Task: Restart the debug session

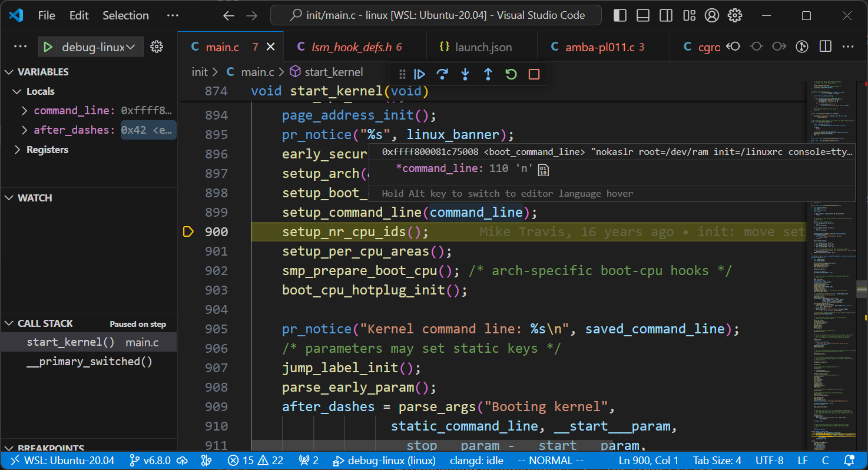Action: click(x=511, y=74)
